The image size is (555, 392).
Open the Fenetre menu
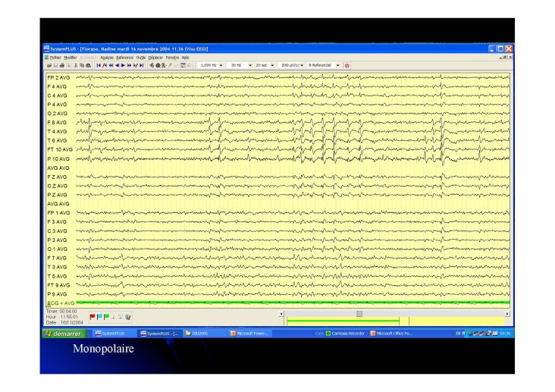point(172,58)
